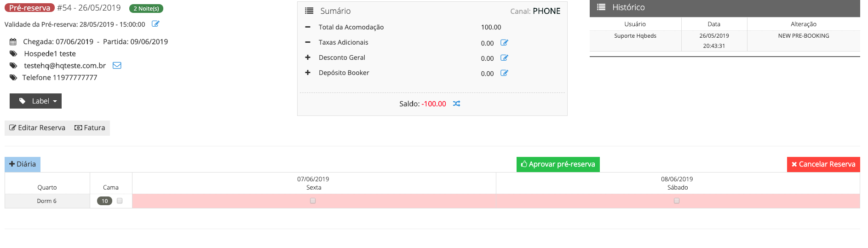Edit Desconto Geral value
Image resolution: width=868 pixels, height=248 pixels.
504,58
